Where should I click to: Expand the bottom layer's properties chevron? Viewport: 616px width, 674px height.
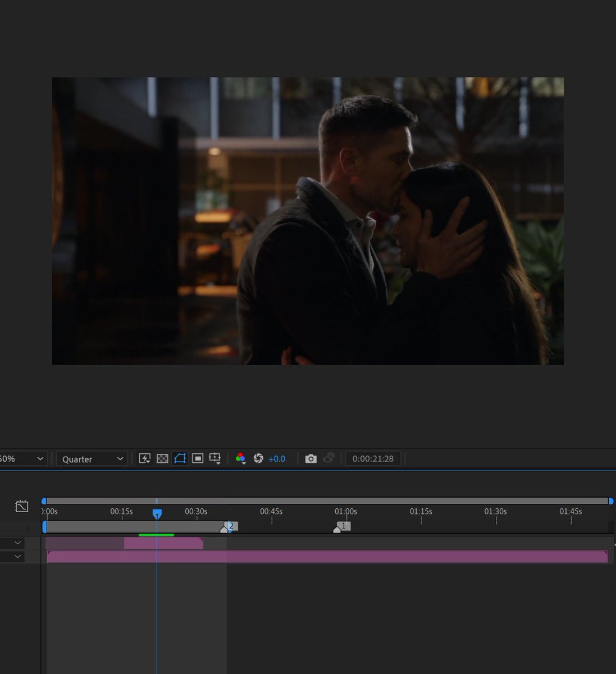pyautogui.click(x=17, y=556)
